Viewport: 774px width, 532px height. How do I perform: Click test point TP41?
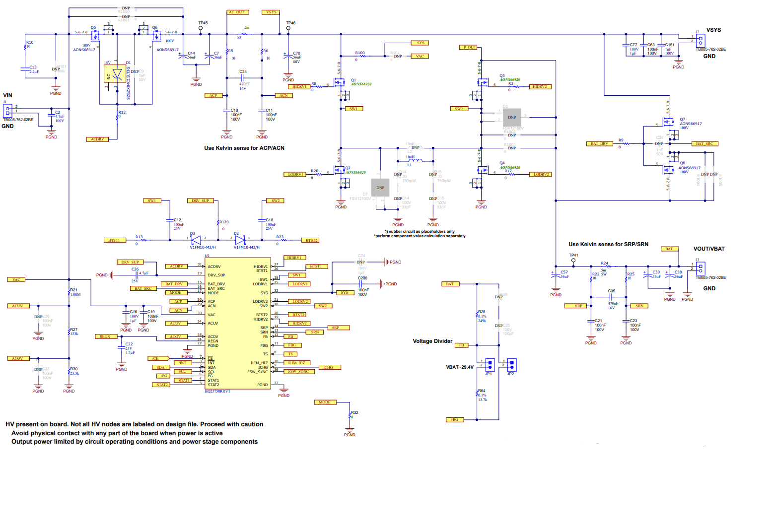(x=573, y=261)
